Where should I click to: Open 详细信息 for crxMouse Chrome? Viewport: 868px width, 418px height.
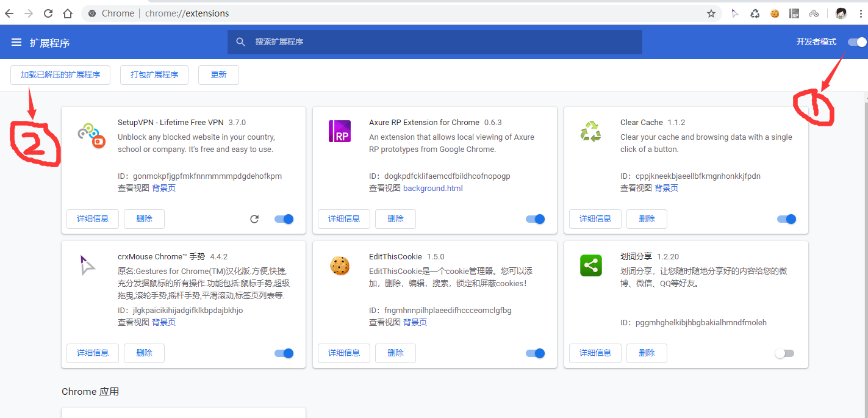click(93, 353)
